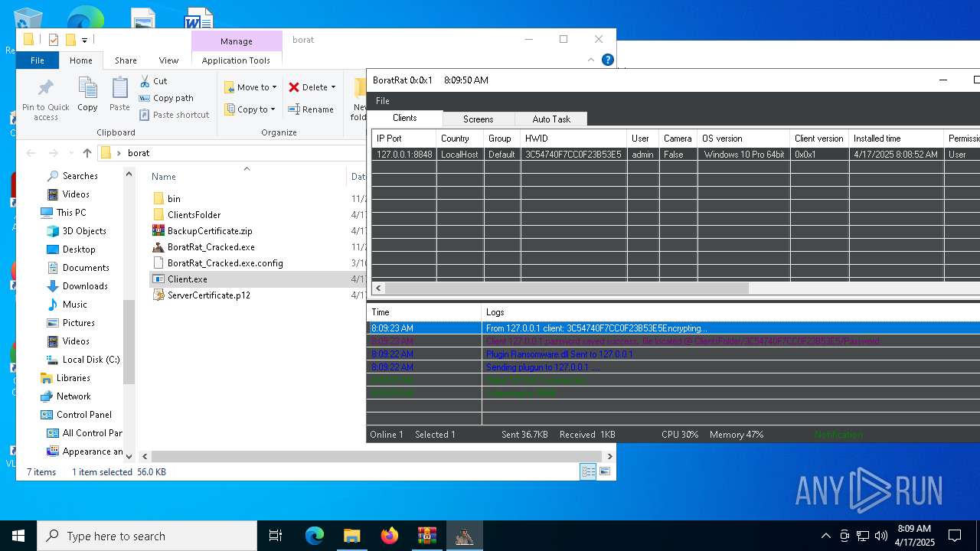Select Network in navigation pane

66,396
